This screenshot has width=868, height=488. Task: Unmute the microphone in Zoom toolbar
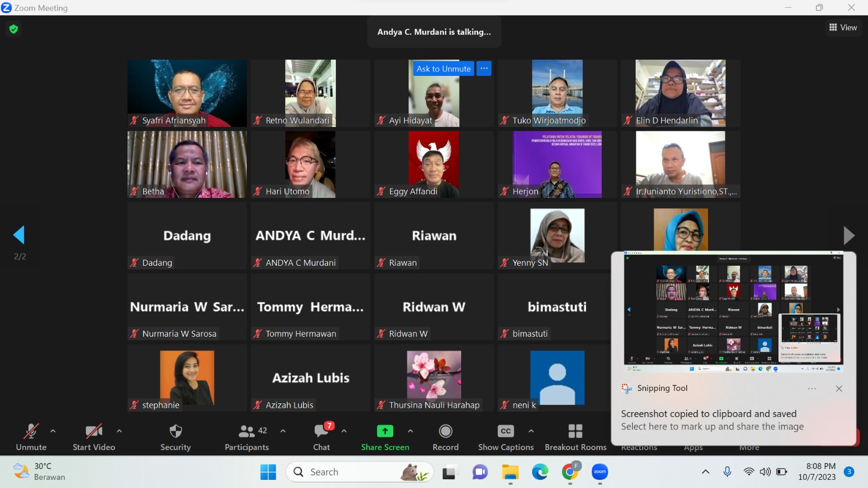tap(31, 437)
